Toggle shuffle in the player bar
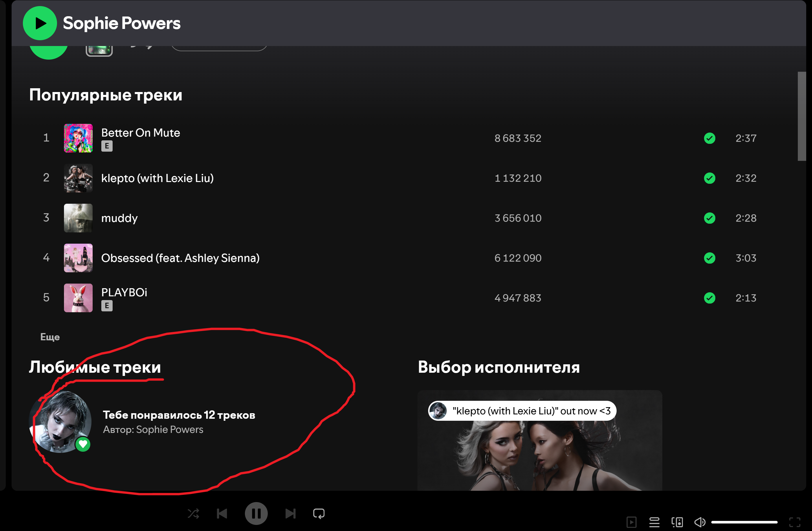 click(x=193, y=513)
